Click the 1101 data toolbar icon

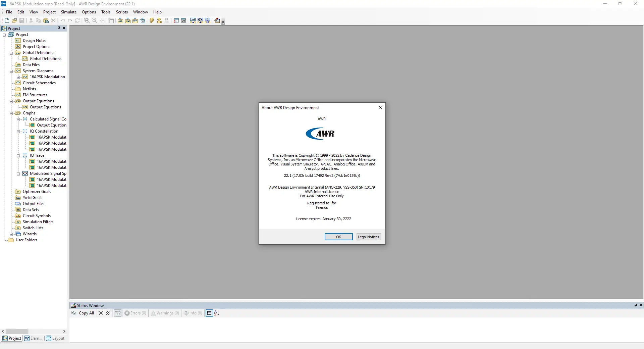pyautogui.click(x=193, y=20)
